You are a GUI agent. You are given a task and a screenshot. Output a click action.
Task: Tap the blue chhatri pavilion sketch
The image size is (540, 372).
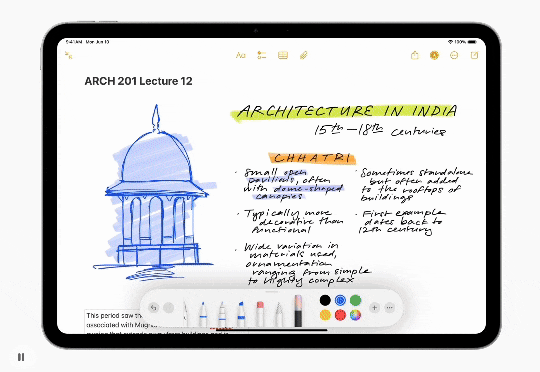tap(155, 193)
